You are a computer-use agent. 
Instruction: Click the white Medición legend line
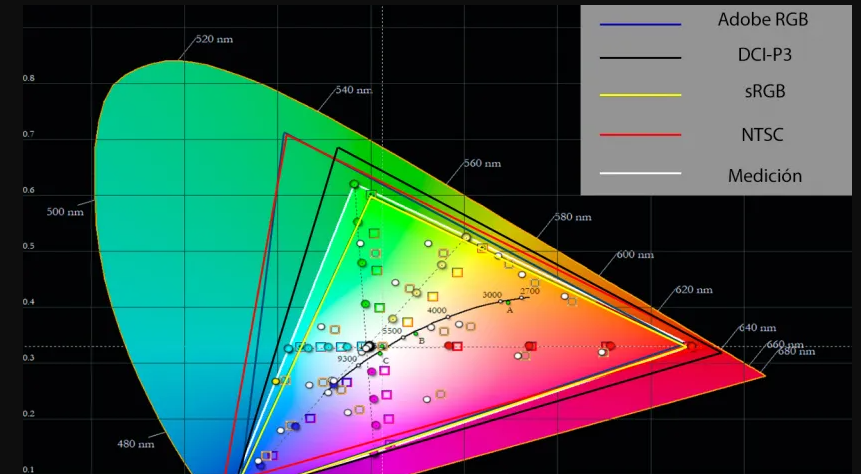(640, 174)
